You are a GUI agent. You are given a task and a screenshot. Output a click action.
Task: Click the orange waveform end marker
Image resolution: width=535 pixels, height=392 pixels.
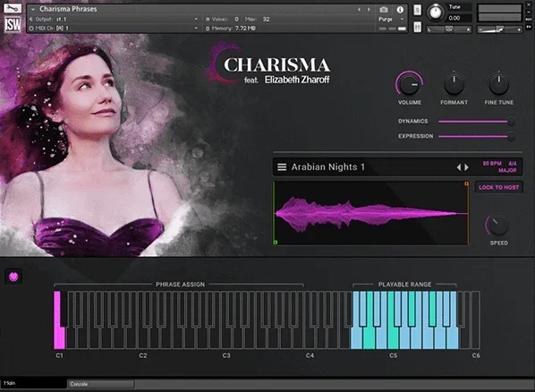click(x=466, y=183)
